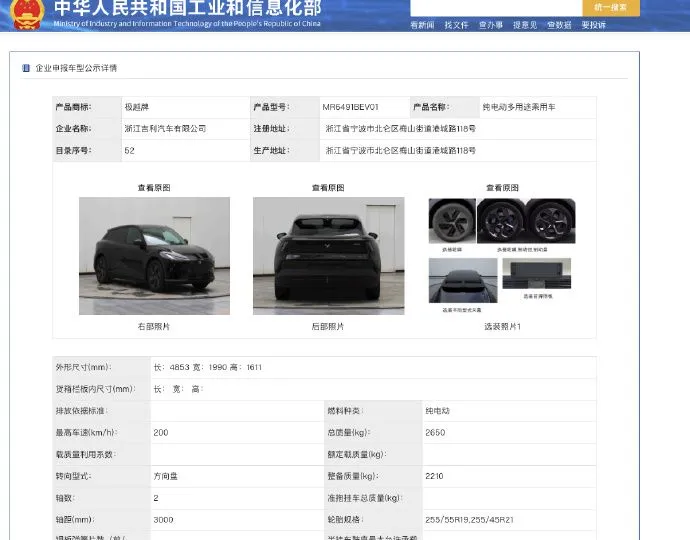Open the 要投诉 navigation item
Viewport: 690px width, 540px height.
click(594, 25)
